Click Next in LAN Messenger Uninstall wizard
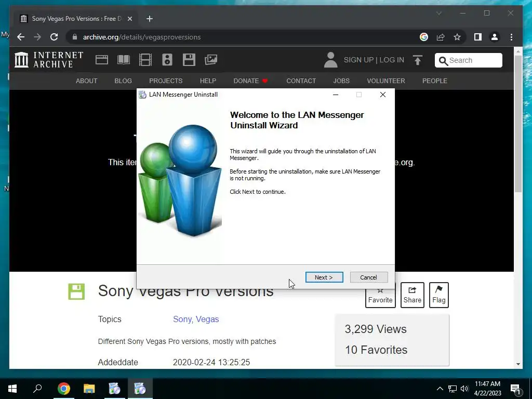The image size is (532, 399). coord(324,277)
